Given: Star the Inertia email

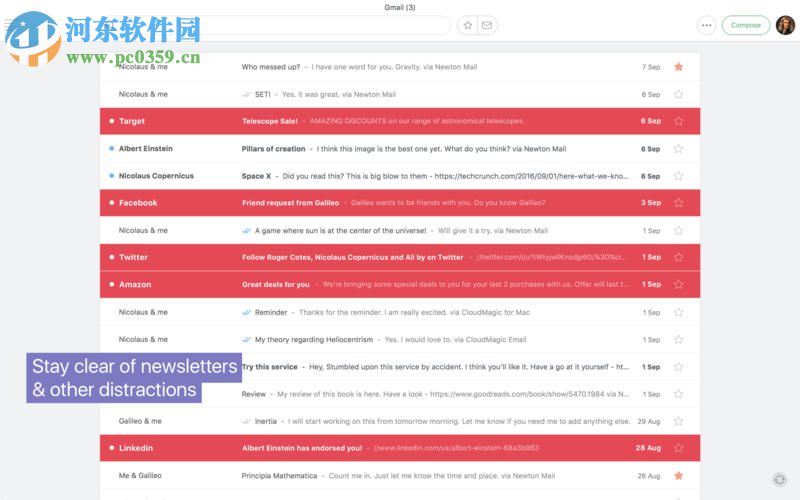Looking at the screenshot, I should pos(679,421).
